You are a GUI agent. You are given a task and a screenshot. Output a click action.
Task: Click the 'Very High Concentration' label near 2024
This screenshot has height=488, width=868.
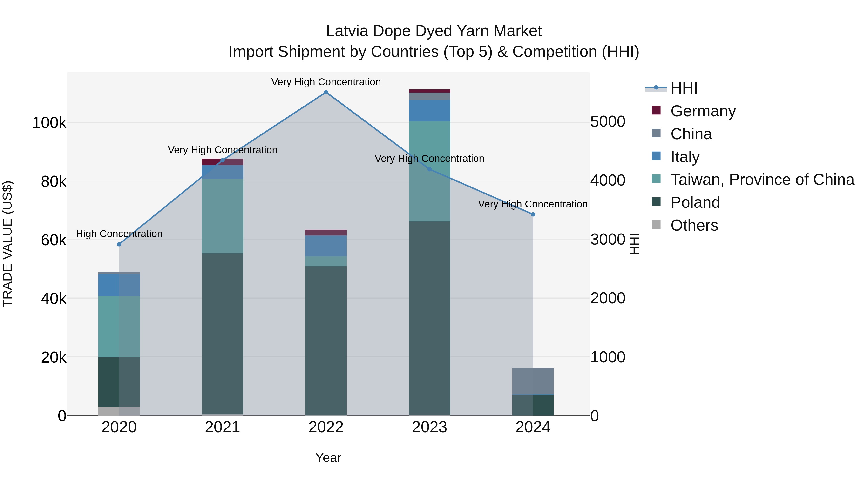(533, 204)
